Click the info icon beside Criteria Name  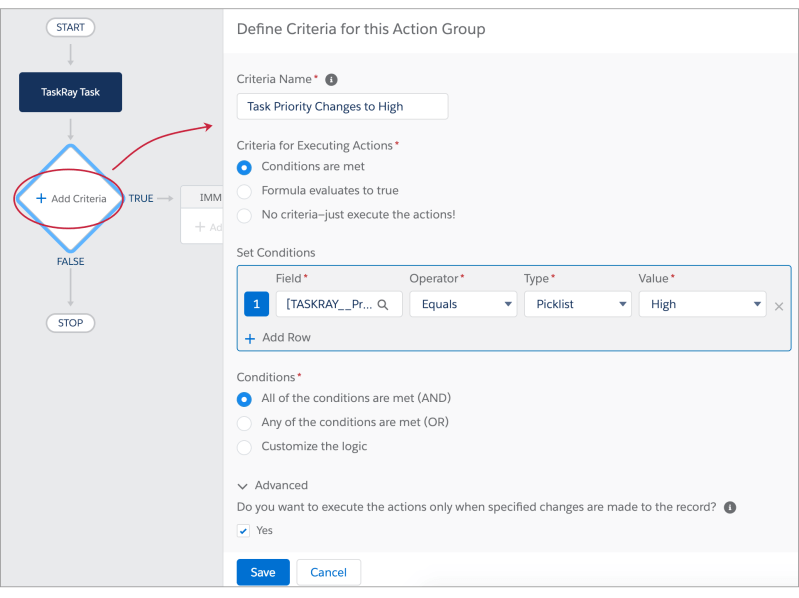[x=331, y=79]
